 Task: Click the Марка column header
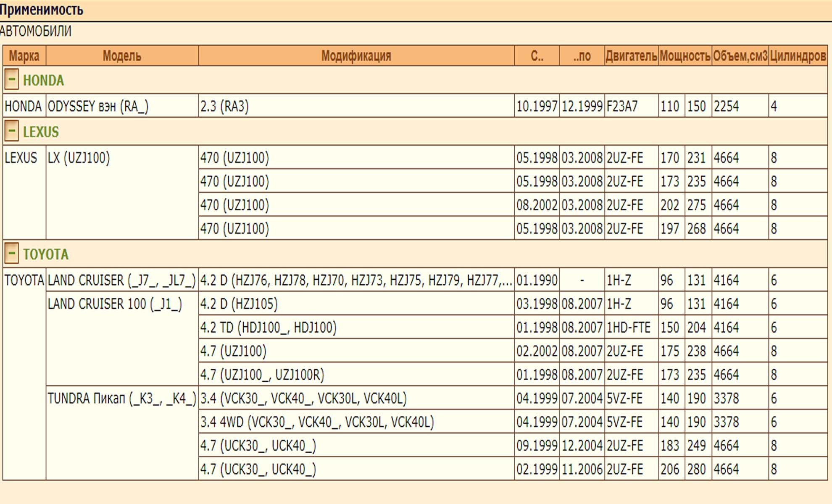(x=24, y=56)
